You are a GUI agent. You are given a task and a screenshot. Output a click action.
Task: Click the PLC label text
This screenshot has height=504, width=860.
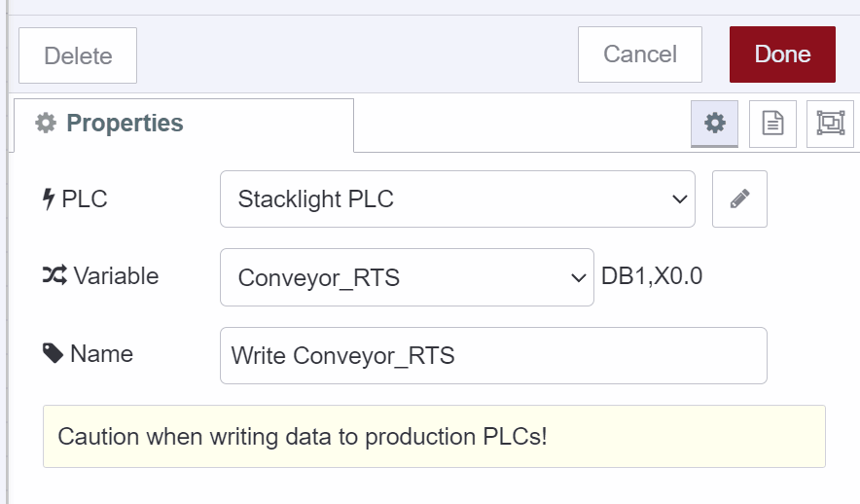pos(85,199)
